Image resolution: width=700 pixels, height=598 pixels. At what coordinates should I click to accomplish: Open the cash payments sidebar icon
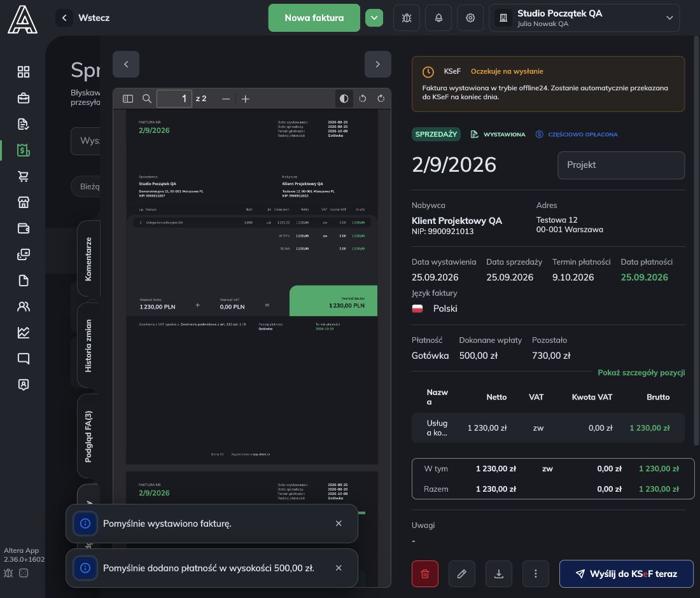[23, 254]
